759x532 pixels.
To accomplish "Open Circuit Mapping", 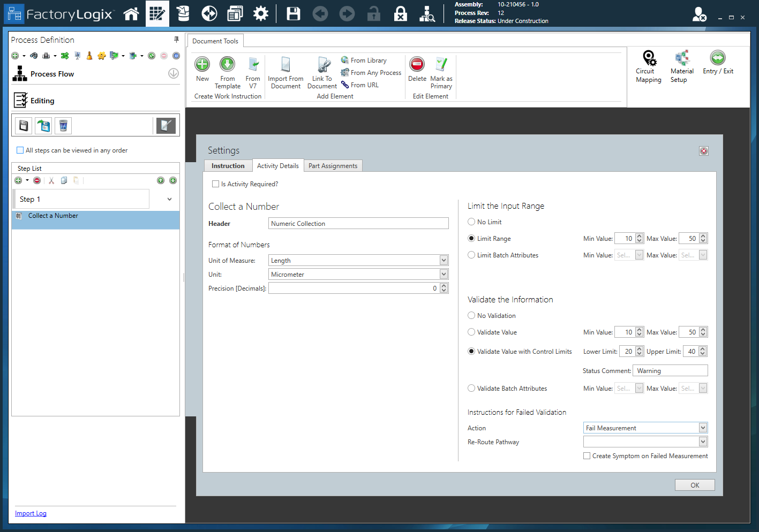I will tap(648, 65).
